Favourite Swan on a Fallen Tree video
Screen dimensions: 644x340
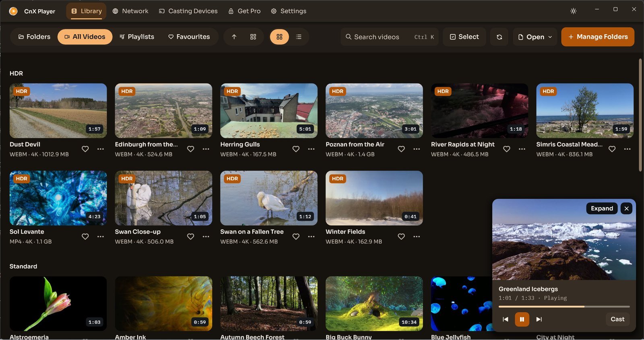point(296,237)
